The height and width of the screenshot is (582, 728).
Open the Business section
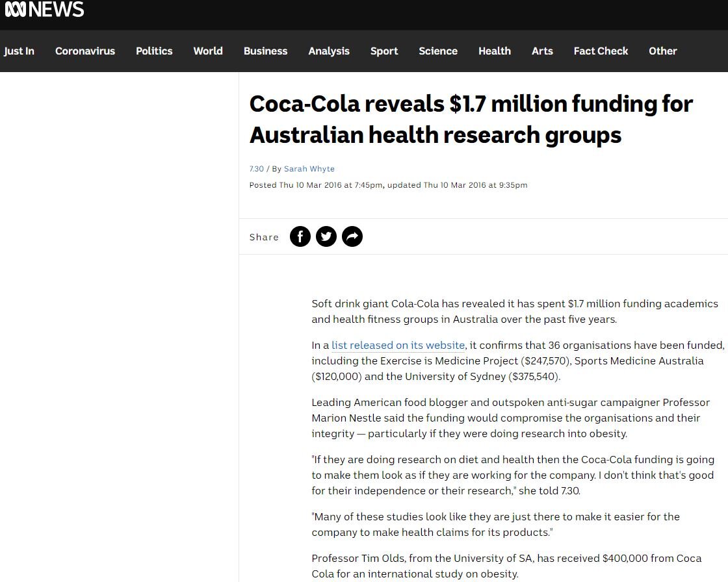[x=266, y=51]
